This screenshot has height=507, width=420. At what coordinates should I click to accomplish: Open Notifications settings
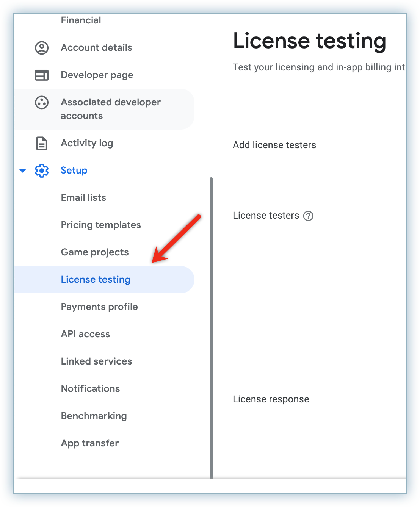tap(90, 389)
